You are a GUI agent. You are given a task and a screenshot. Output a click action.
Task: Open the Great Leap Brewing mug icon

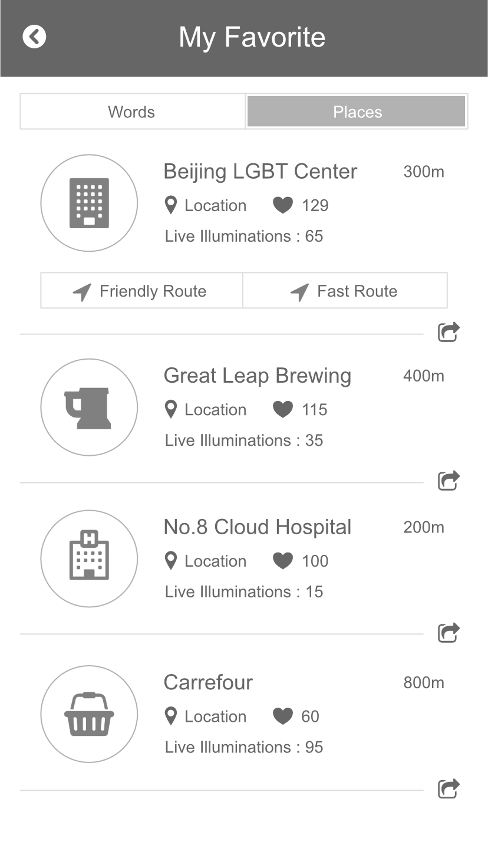pyautogui.click(x=89, y=407)
